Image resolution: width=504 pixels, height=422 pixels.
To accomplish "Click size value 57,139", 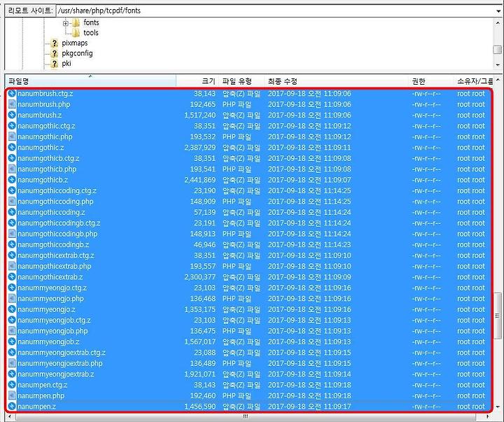I will (204, 212).
